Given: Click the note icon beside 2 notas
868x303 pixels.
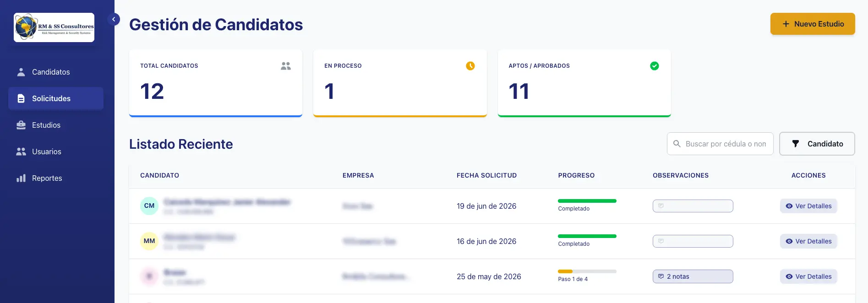Looking at the screenshot, I should tap(661, 276).
